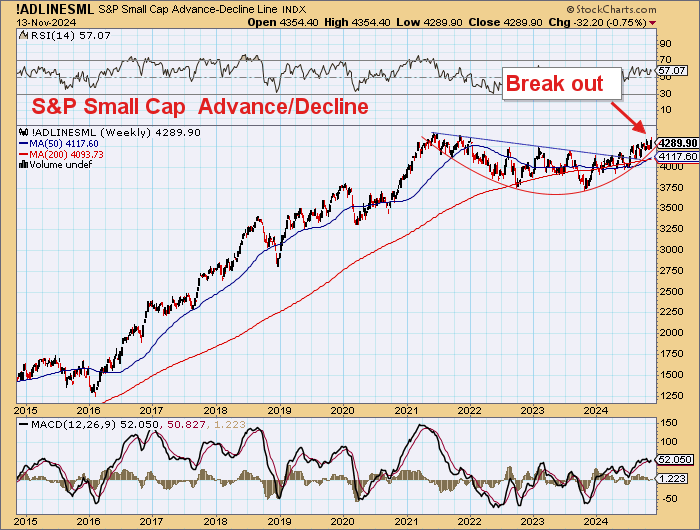
Task: Click the 50.827 MACD signal value
Action: tap(185, 425)
